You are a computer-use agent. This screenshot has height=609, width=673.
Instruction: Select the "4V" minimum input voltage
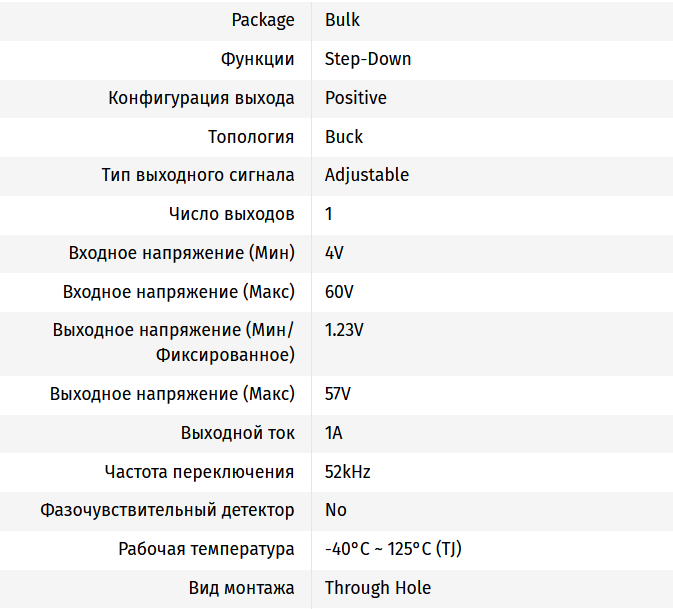334,253
